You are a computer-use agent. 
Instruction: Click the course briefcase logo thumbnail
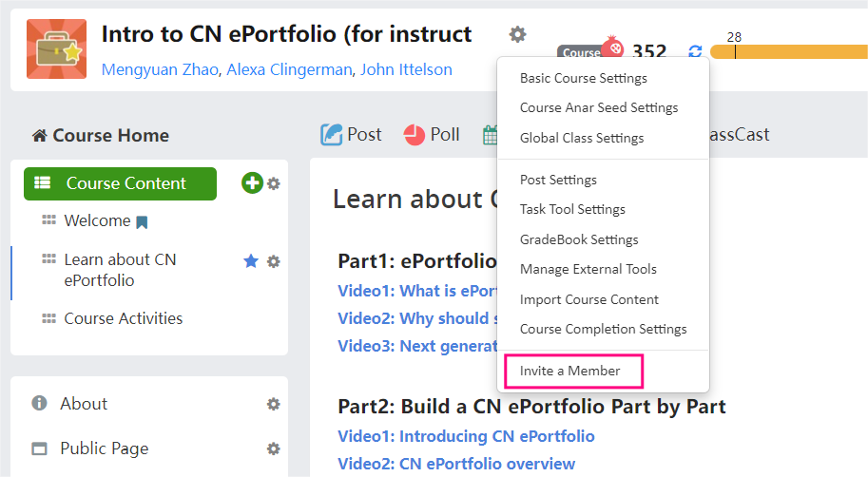pos(56,49)
